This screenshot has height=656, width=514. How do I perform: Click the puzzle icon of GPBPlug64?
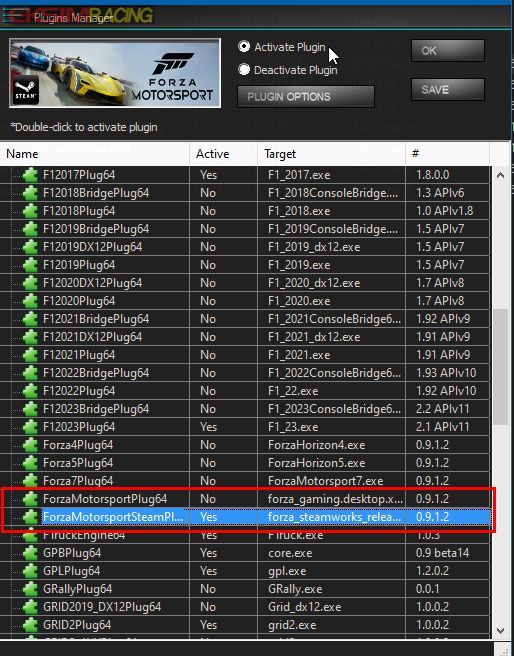coord(30,553)
